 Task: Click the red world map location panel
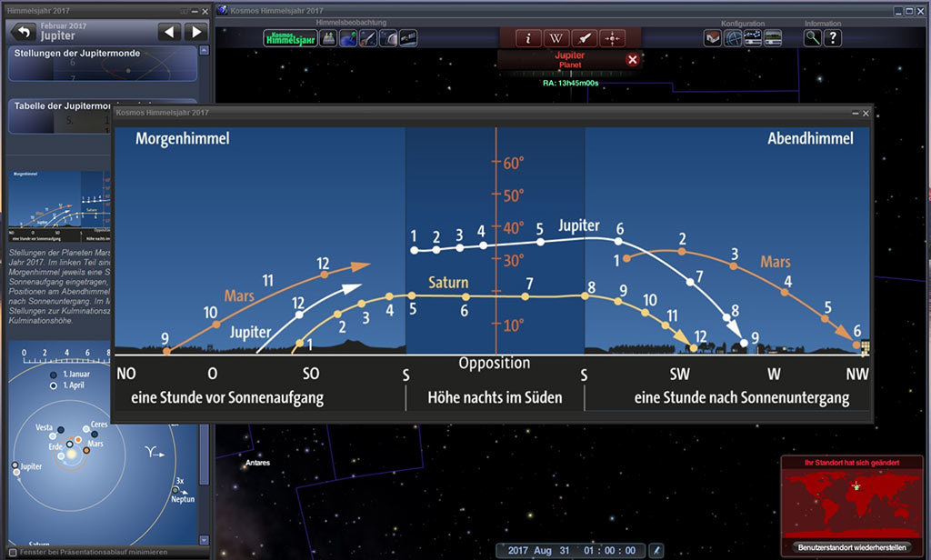[851, 503]
